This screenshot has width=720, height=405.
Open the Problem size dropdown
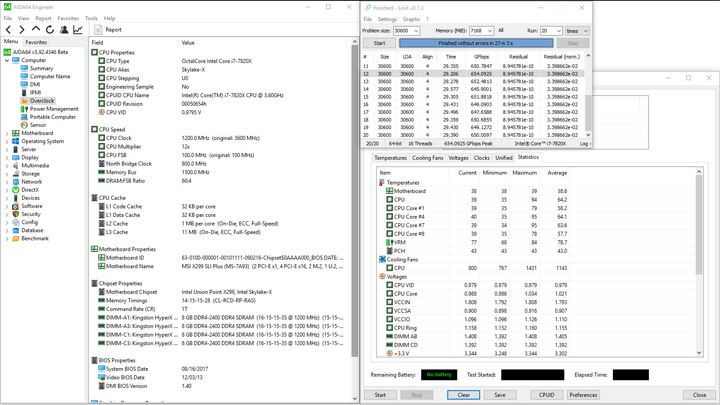[415, 31]
